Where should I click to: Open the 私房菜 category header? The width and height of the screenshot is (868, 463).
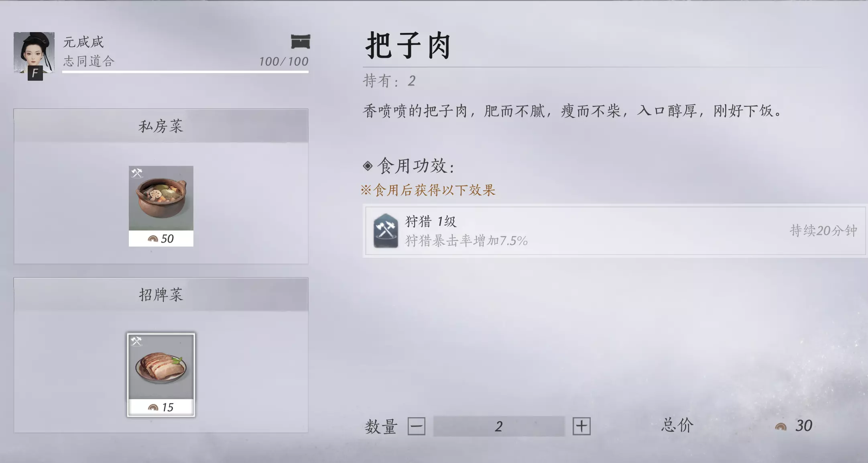coord(161,126)
